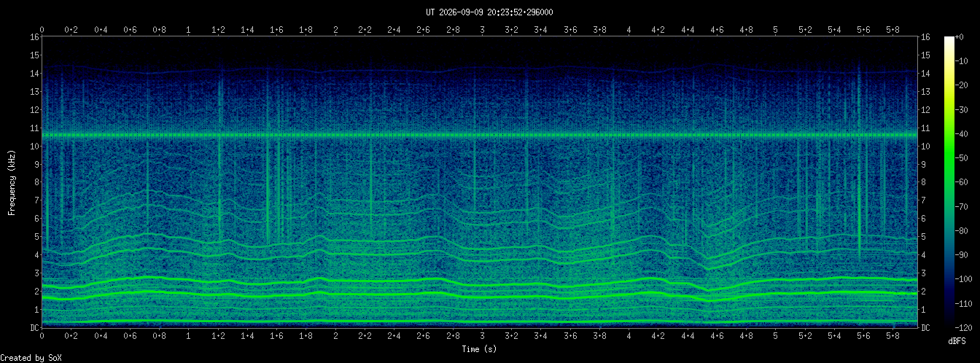Click the 1 second mark on bottom time axis
The height and width of the screenshot is (363, 980).
189,337
